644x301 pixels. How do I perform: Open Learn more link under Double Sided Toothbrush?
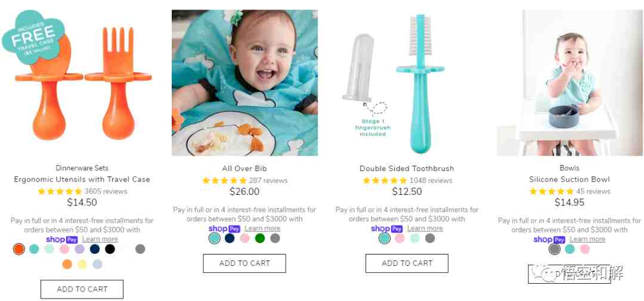click(425, 228)
